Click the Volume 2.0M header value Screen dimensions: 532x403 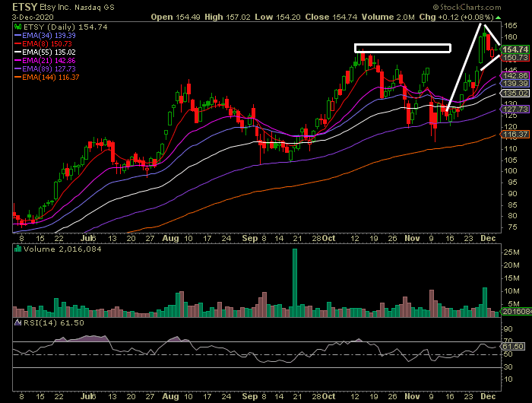tap(388, 17)
